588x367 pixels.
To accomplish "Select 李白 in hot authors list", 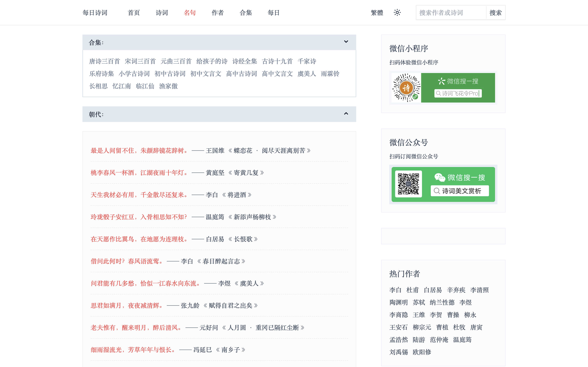I will click(396, 290).
